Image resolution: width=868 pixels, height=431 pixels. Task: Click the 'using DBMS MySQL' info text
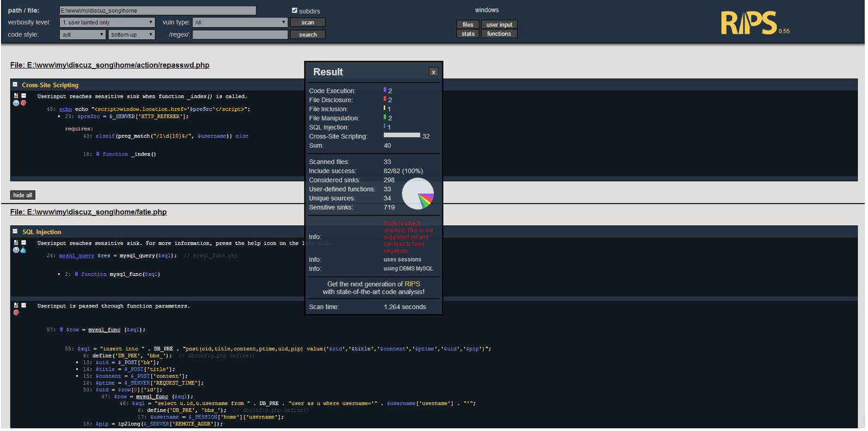408,269
